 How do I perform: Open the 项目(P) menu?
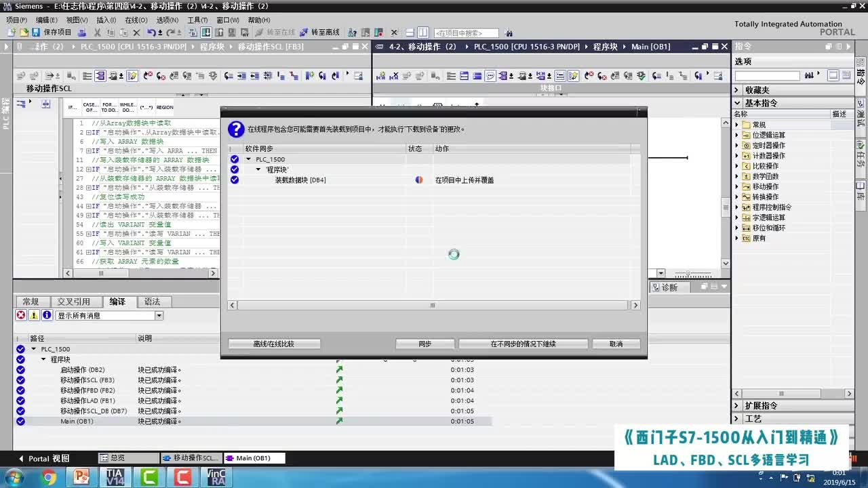17,20
